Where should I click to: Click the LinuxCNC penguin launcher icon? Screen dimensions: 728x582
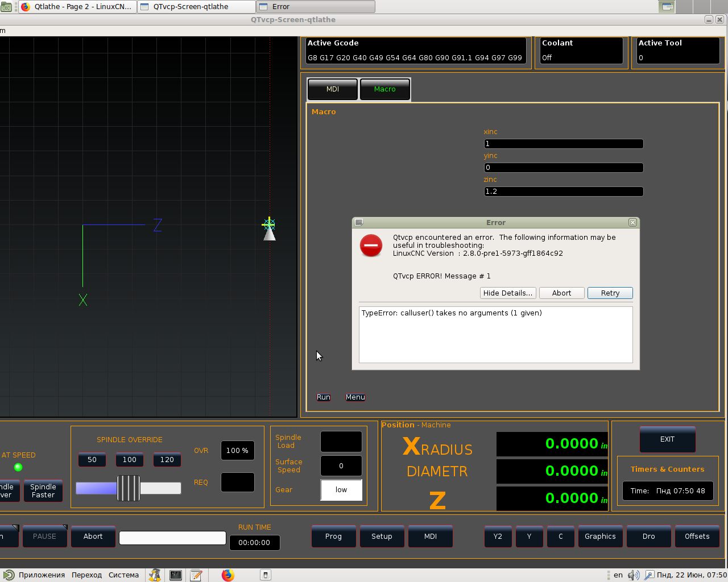point(155,575)
